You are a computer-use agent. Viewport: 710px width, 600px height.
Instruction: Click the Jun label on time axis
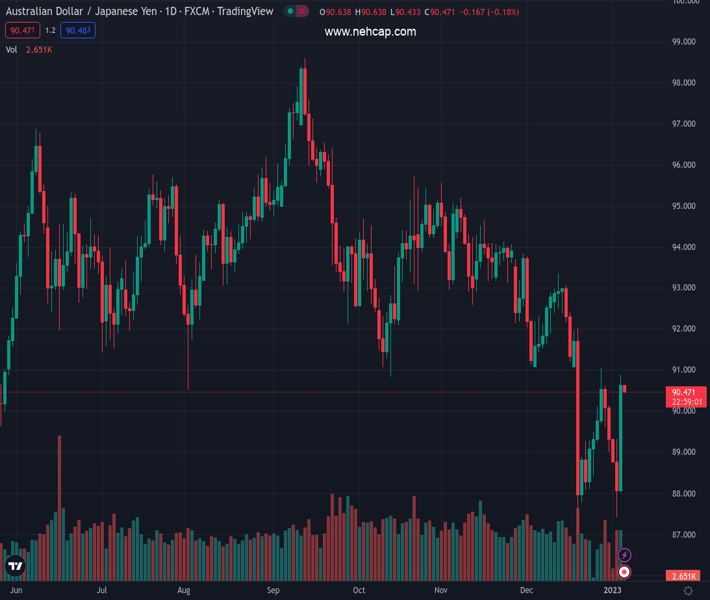pos(15,591)
